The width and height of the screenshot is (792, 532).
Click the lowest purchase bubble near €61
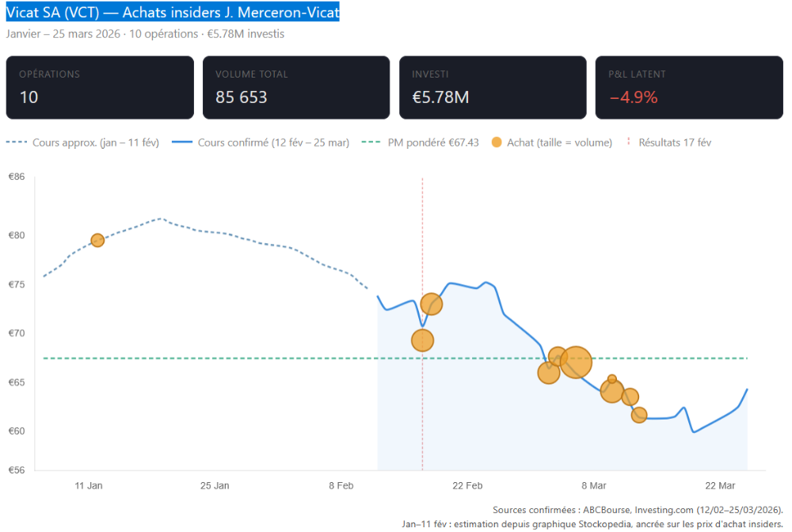click(639, 415)
